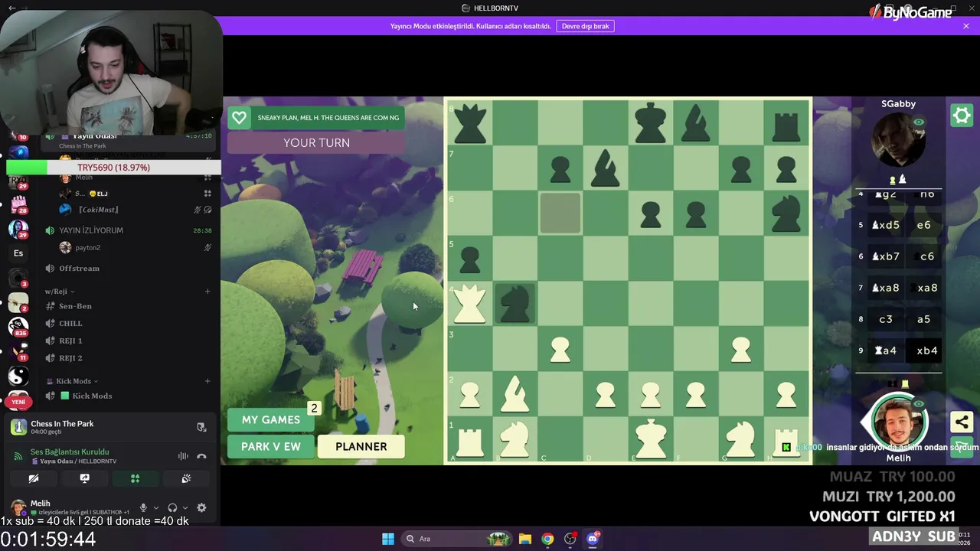Dismiss the purple streamer mode banner
The height and width of the screenshot is (551, 980).
pyautogui.click(x=966, y=26)
